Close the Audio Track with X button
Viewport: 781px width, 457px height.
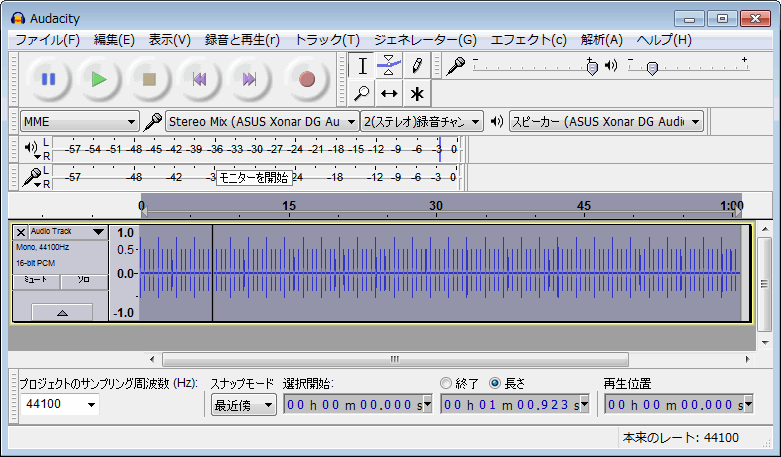pyautogui.click(x=20, y=232)
